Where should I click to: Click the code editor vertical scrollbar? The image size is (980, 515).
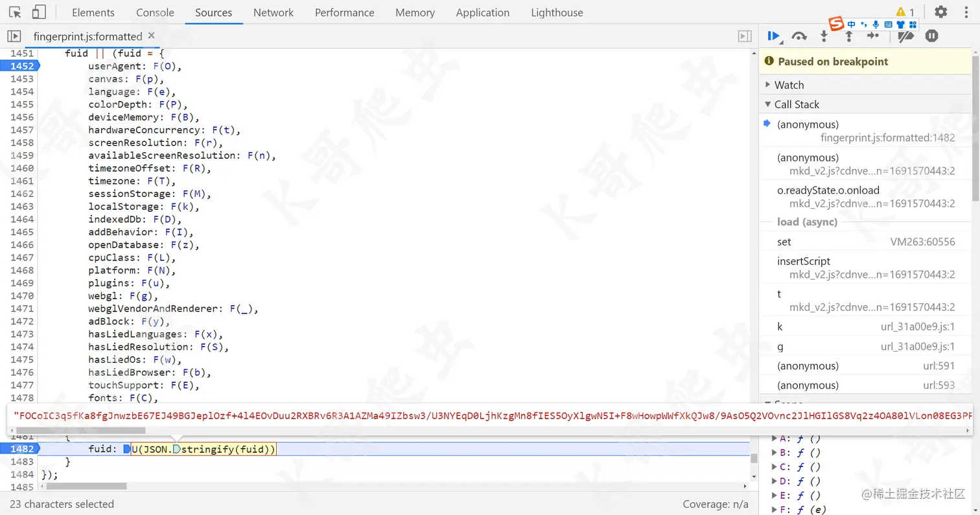pyautogui.click(x=754, y=458)
